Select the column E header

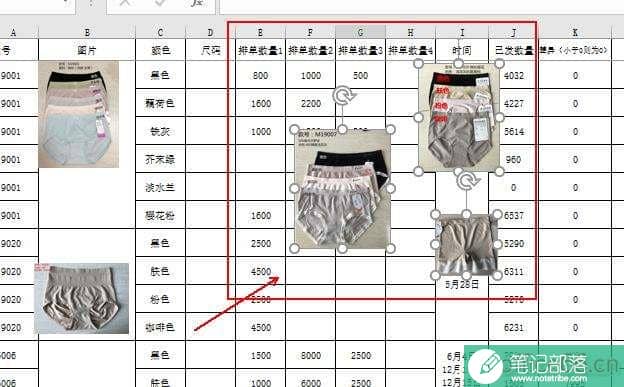(x=260, y=32)
